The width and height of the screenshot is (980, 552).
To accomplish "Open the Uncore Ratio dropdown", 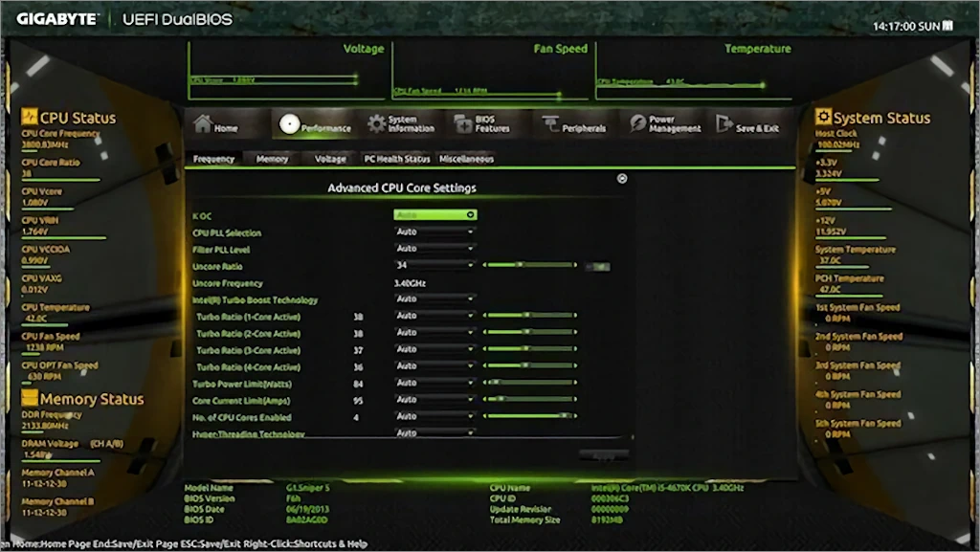I will [435, 265].
